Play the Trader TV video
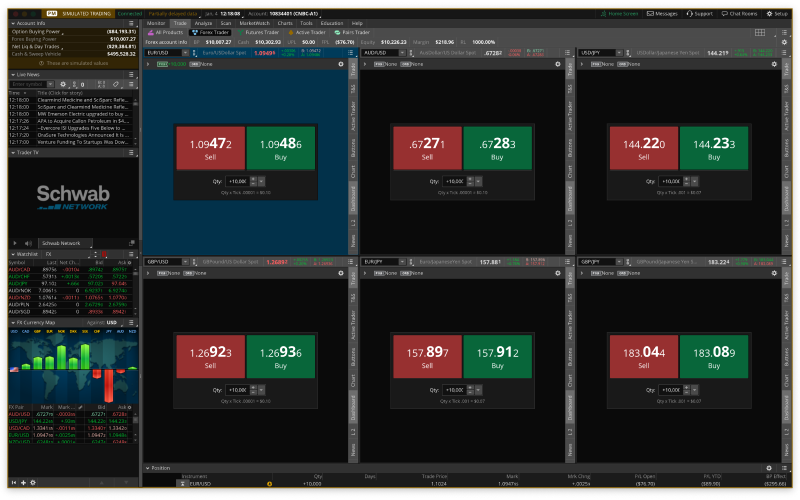The height and width of the screenshot is (500, 800). tap(15, 243)
